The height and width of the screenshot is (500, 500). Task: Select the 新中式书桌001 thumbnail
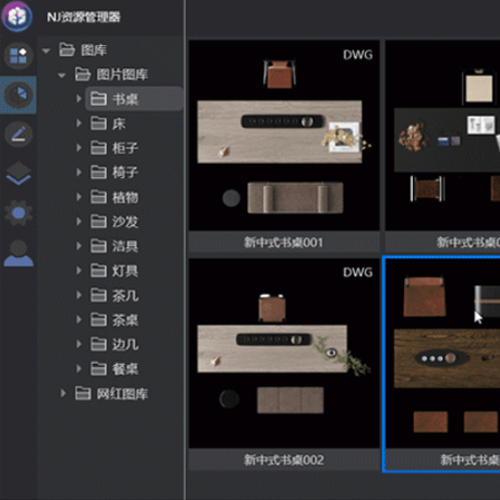(284, 146)
